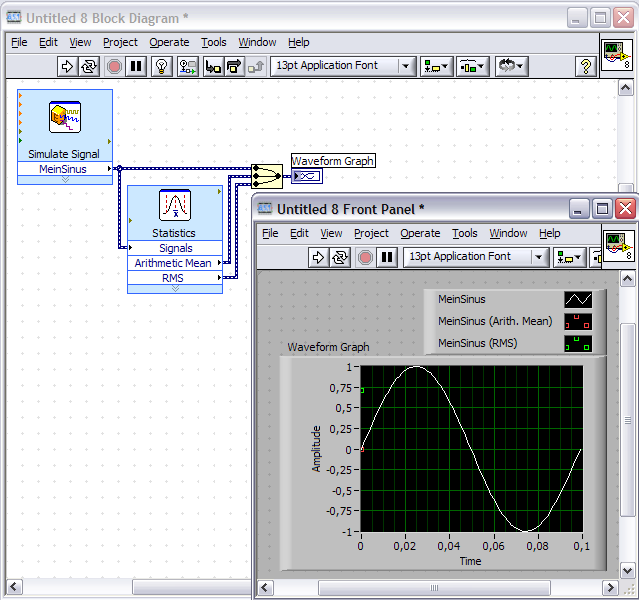Image resolution: width=639 pixels, height=600 pixels.
Task: Select the Statistics Express VI icon
Action: point(174,206)
